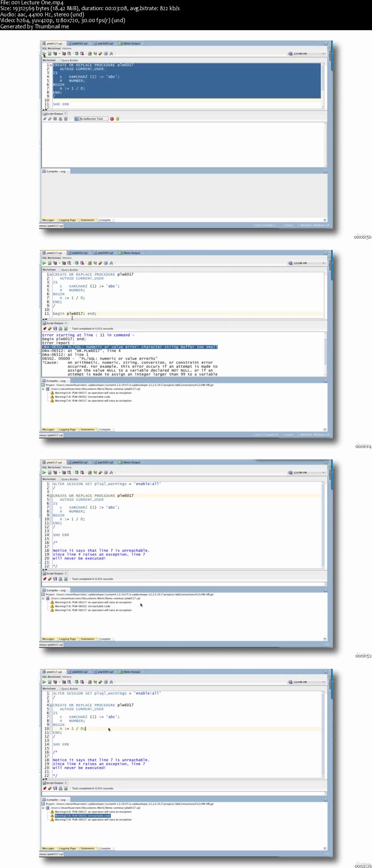Collapse plw6017.sql tree node in second frame's compiler log
This screenshot has height=868, width=372.
point(43,389)
